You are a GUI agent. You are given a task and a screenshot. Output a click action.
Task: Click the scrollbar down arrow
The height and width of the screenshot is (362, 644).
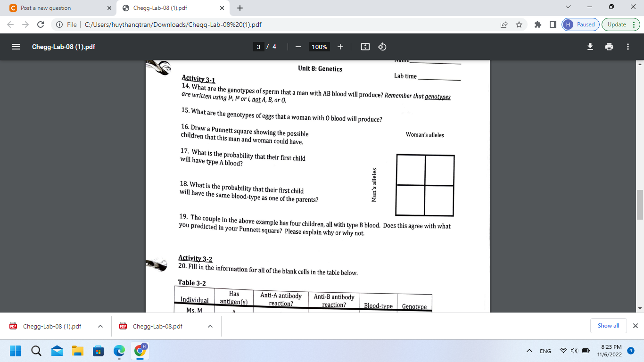click(640, 308)
